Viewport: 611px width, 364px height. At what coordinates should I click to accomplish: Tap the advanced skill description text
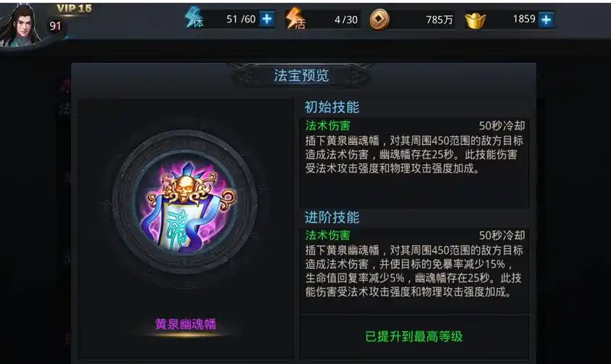point(414,271)
